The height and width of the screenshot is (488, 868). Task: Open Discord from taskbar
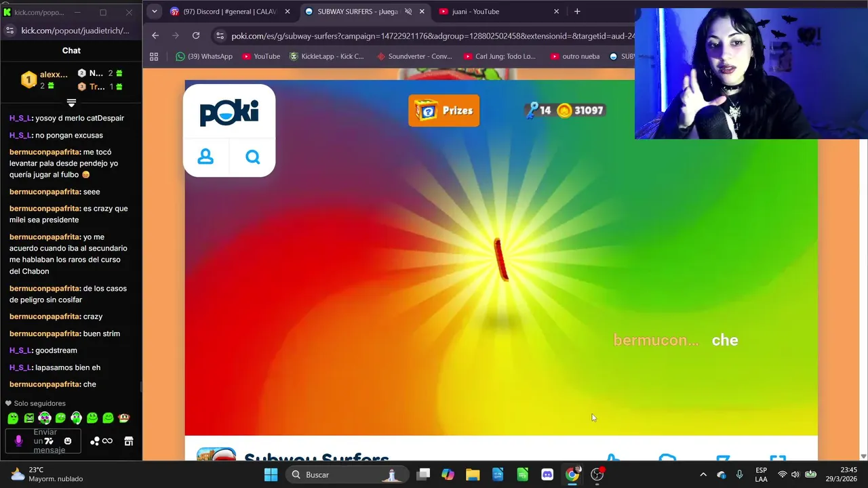(x=547, y=474)
